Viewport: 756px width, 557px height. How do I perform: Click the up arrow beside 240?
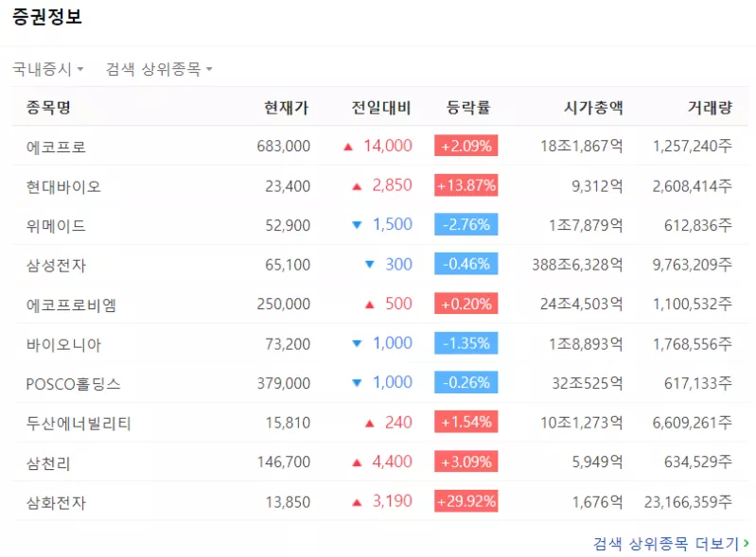coord(369,424)
